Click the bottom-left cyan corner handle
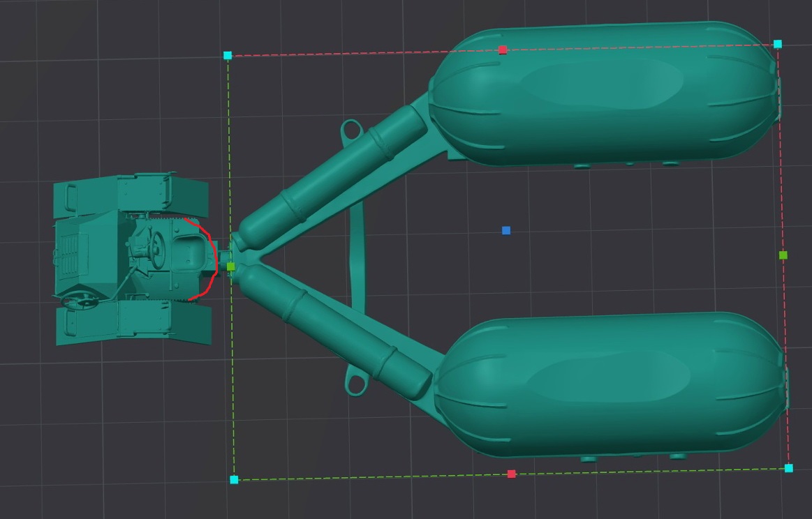 (x=234, y=480)
